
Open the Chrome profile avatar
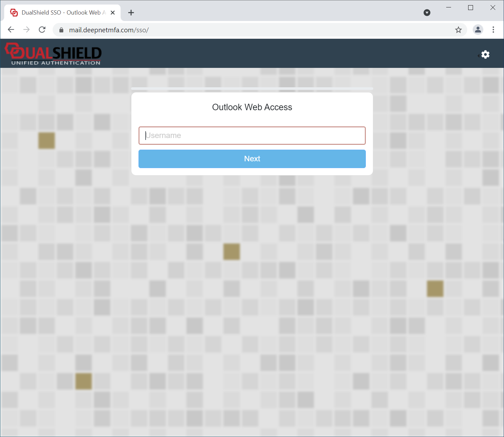tap(478, 30)
